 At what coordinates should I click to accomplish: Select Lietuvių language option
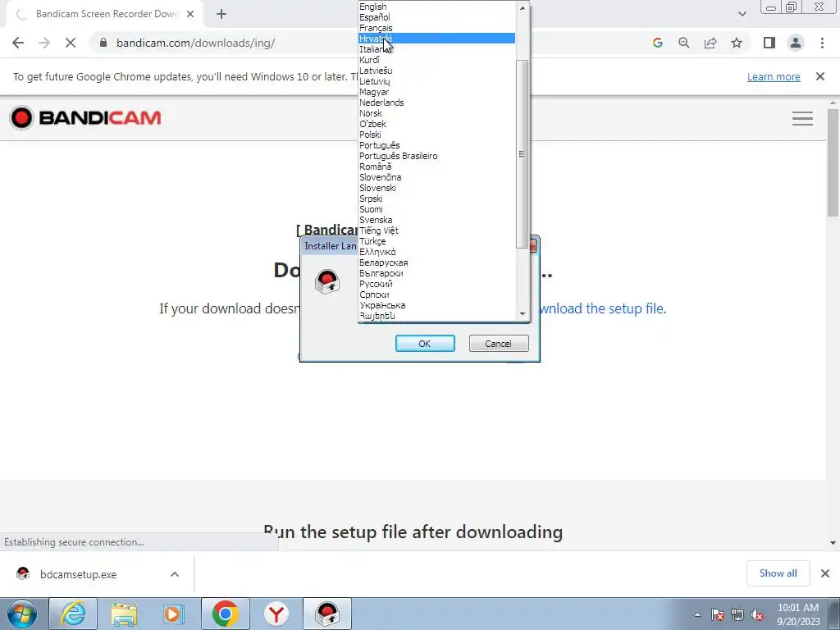(436, 81)
